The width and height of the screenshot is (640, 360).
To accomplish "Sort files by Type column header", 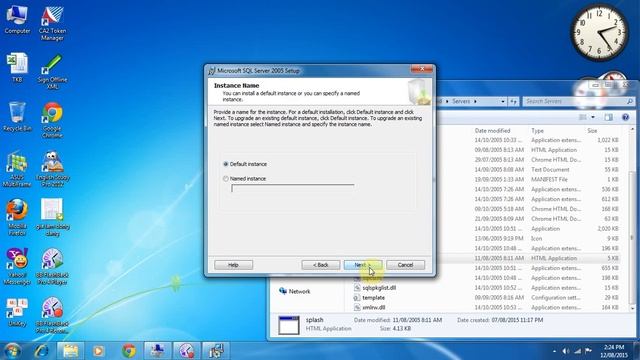I will coord(538,131).
